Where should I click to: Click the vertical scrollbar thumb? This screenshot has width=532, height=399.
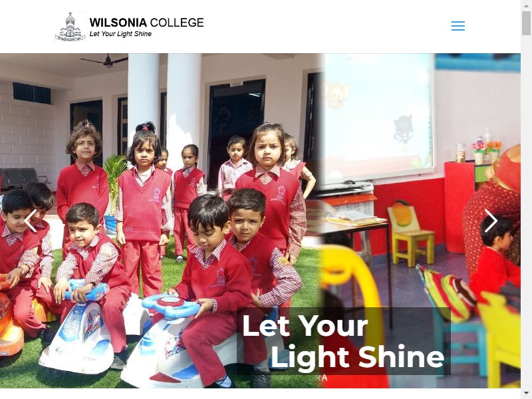(526, 23)
